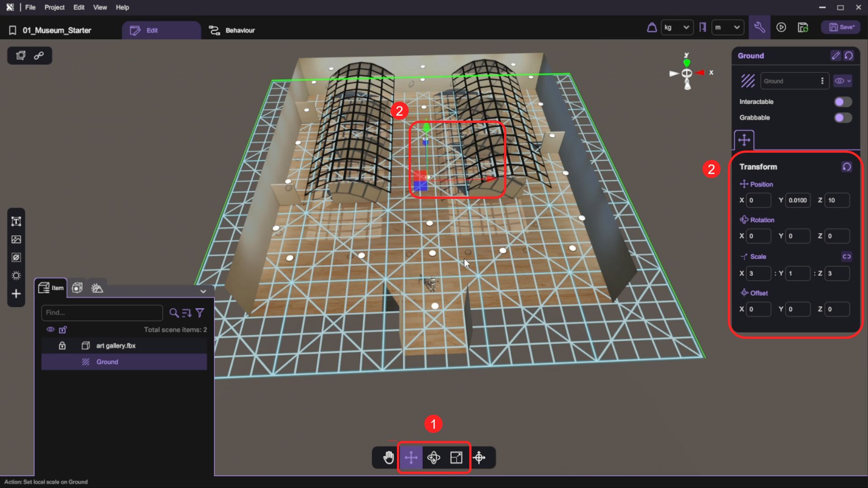Viewport: 868px width, 488px height.
Task: Click the add image icon in sidebar
Action: pos(16,239)
